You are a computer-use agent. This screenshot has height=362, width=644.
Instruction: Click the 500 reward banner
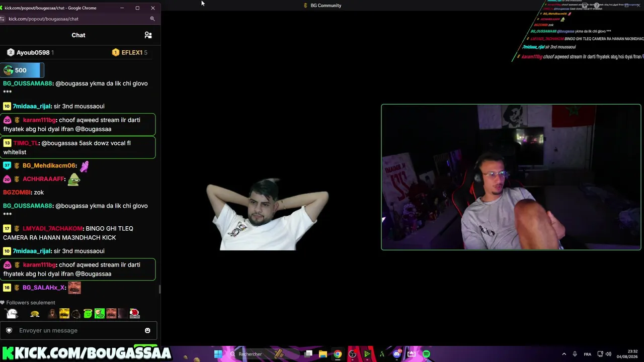tap(22, 70)
